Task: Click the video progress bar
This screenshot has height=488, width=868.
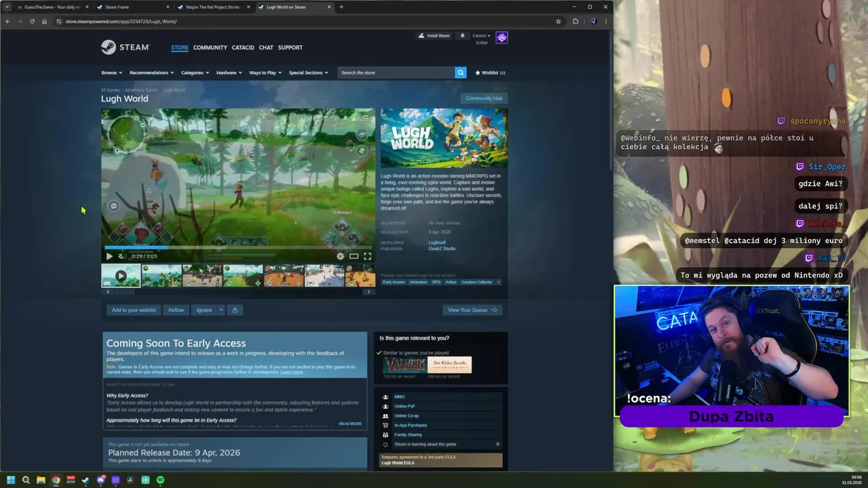Action: pos(238,247)
